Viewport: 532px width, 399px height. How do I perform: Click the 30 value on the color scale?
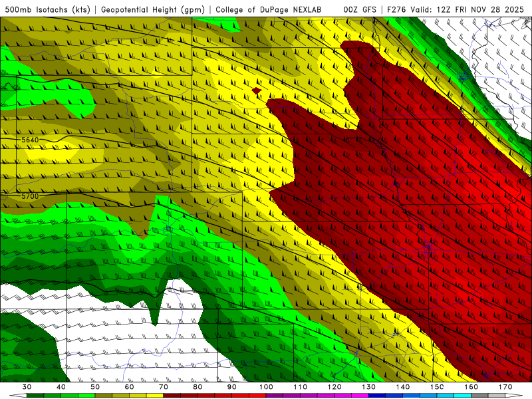[27, 387]
